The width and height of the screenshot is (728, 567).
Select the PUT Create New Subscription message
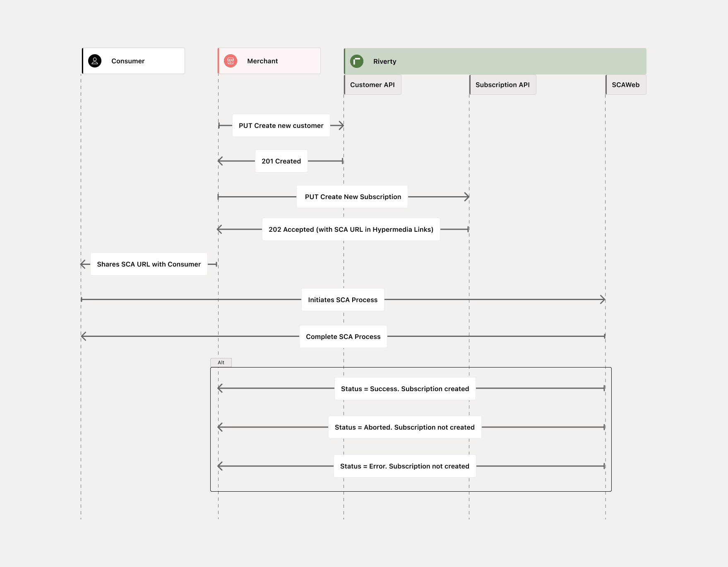(353, 197)
